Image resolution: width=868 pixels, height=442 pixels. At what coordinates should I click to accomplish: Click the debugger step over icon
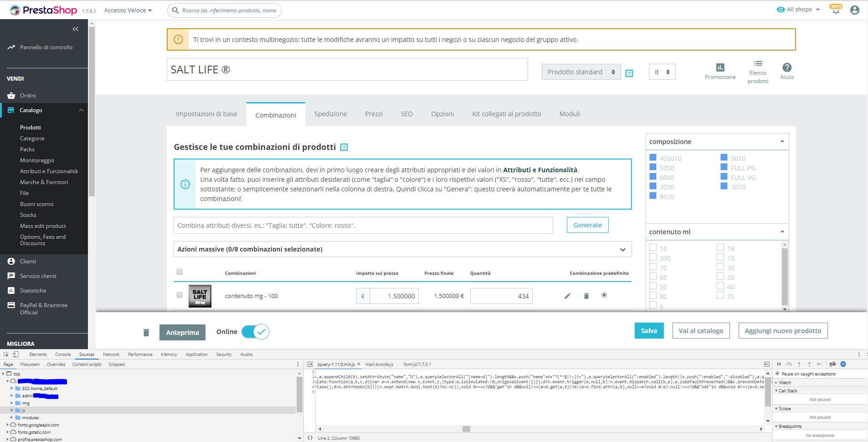point(789,364)
